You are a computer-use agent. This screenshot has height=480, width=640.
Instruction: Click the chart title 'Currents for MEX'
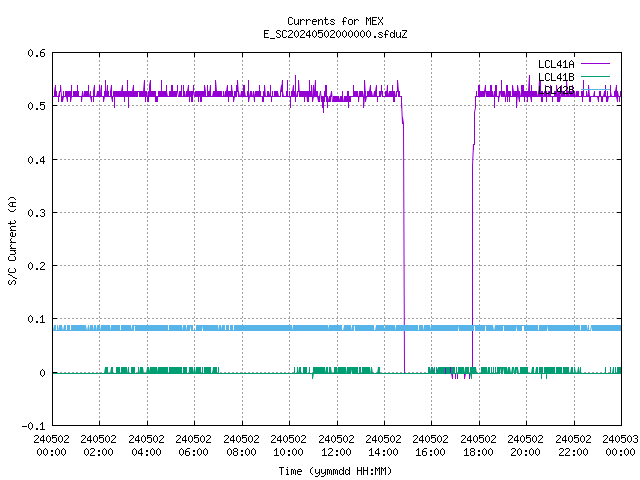point(335,21)
